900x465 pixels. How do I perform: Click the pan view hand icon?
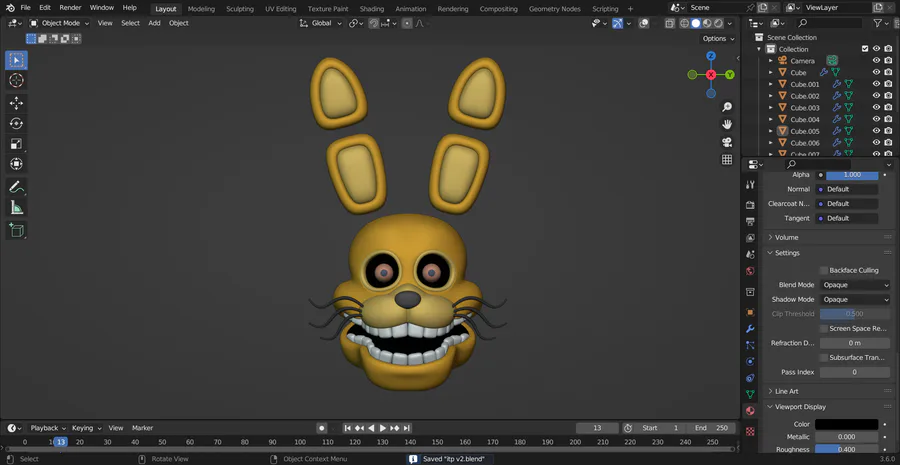pyautogui.click(x=727, y=125)
